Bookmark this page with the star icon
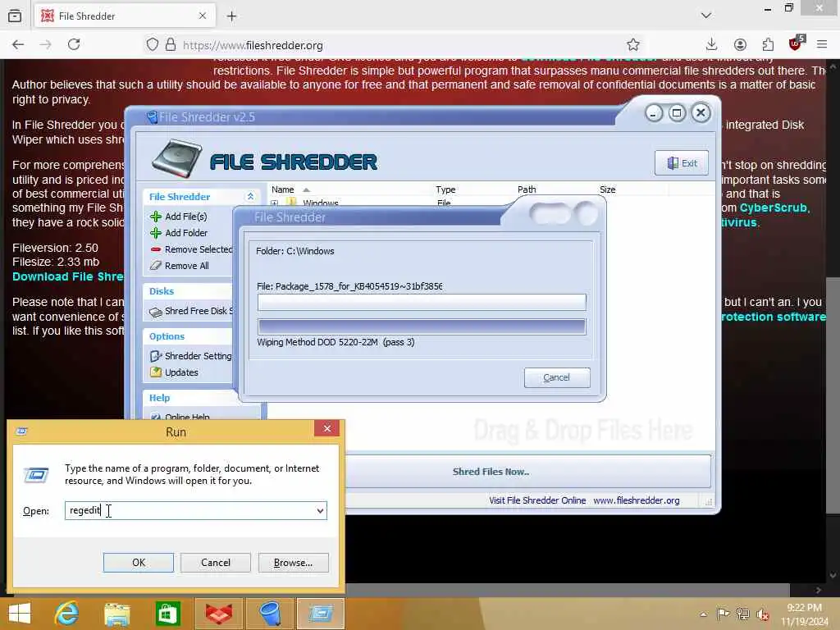The width and height of the screenshot is (840, 630). click(x=633, y=44)
